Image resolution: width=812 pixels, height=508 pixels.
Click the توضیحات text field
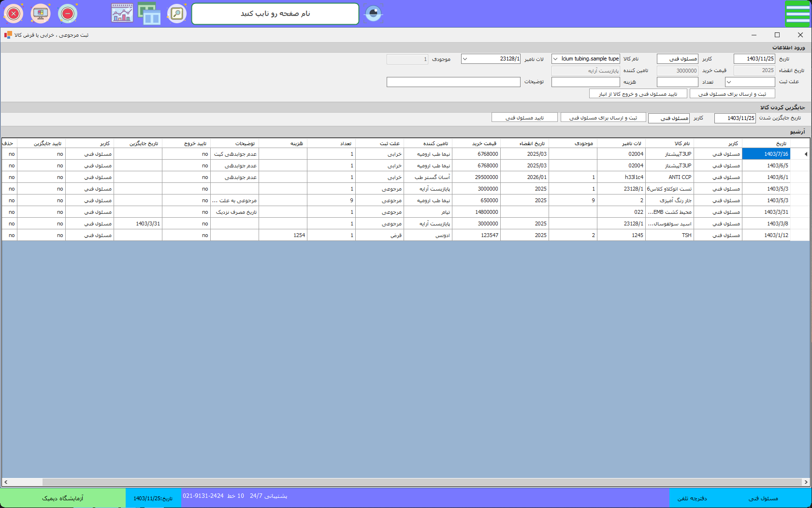point(453,82)
